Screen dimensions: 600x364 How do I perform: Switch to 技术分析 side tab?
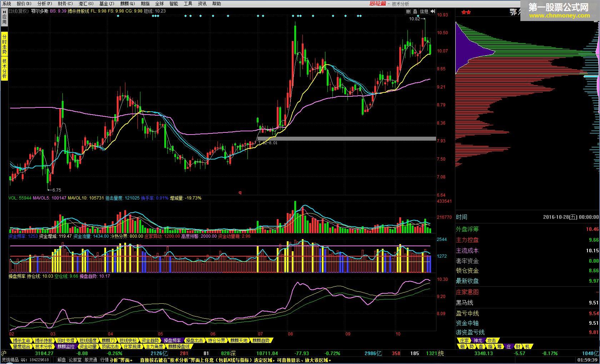pyautogui.click(x=4, y=69)
